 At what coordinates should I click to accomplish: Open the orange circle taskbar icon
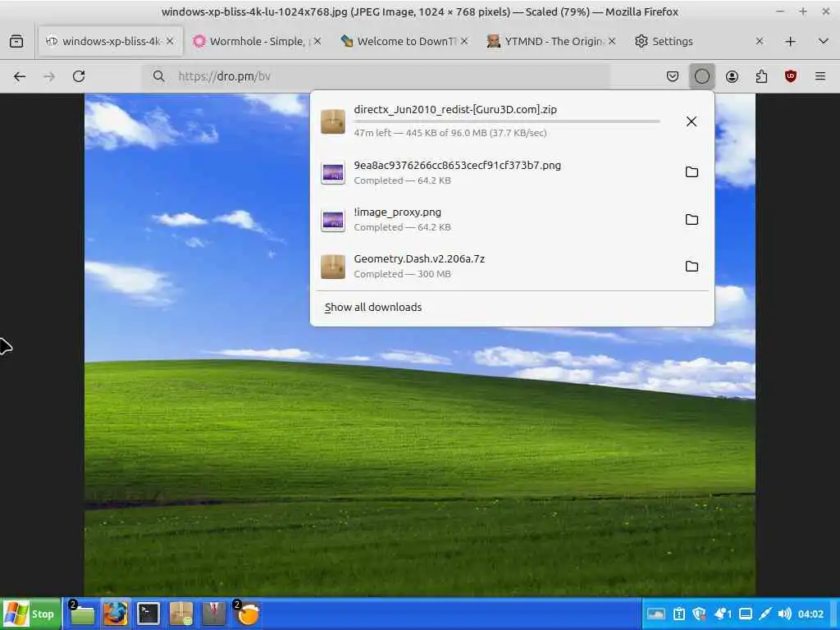[247, 614]
